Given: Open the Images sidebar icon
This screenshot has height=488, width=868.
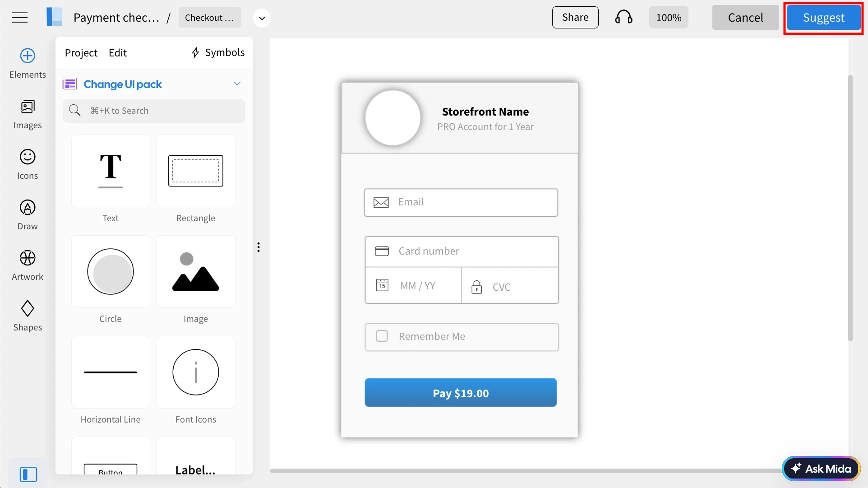Looking at the screenshot, I should click(x=28, y=107).
